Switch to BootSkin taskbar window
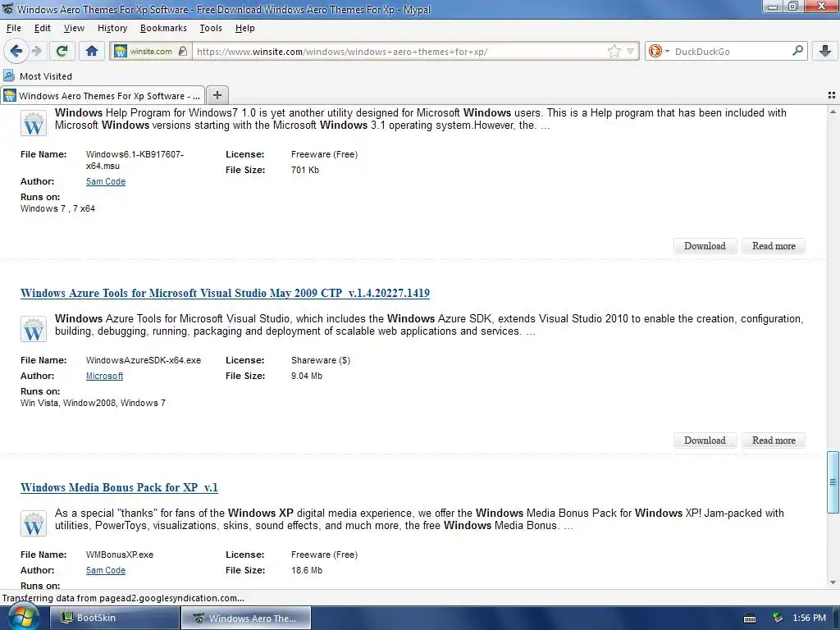Screen dimensions: 840x630 [114, 618]
